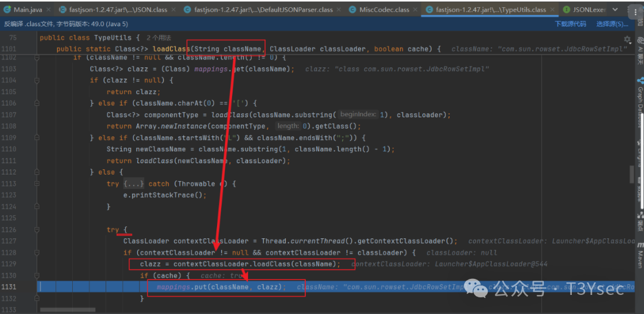Image resolution: width=644 pixels, height=314 pixels.
Task: Switch to the JSON.class tab
Action: click(x=117, y=9)
